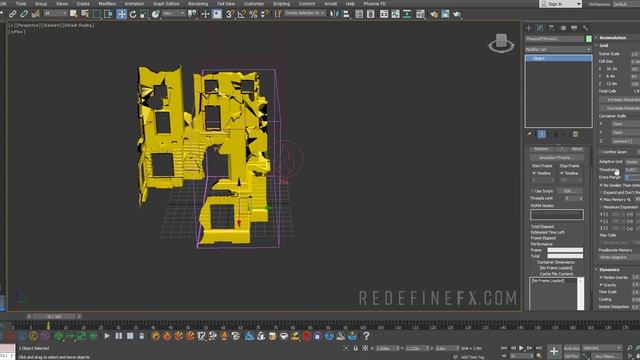Collapse the Resimulation rollout

(x=612, y=38)
